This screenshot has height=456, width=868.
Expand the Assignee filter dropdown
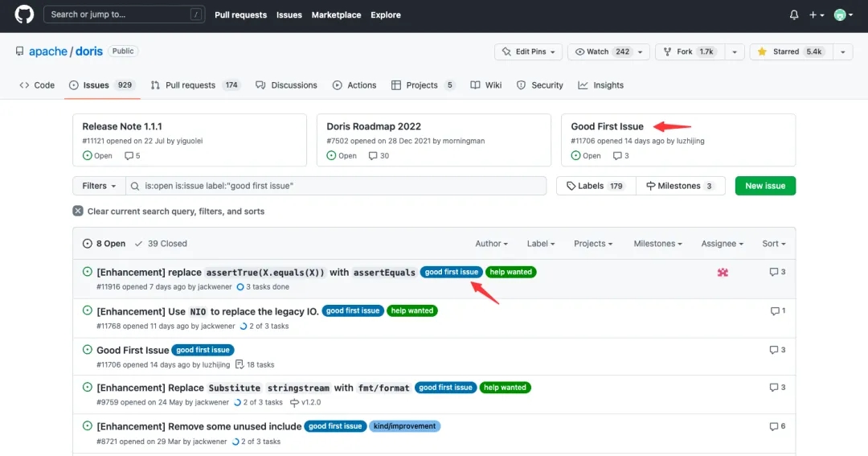coord(722,243)
